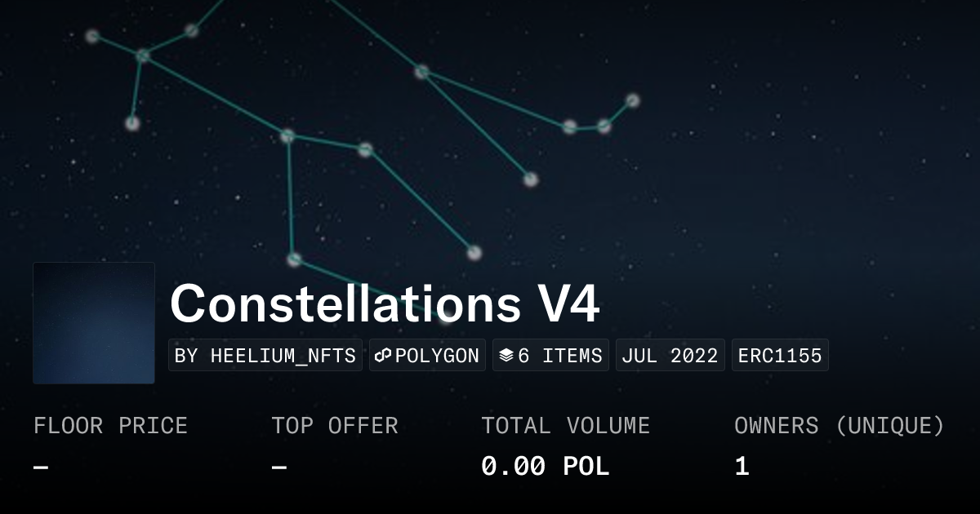Click the dash value under Floor Price

pyautogui.click(x=41, y=467)
